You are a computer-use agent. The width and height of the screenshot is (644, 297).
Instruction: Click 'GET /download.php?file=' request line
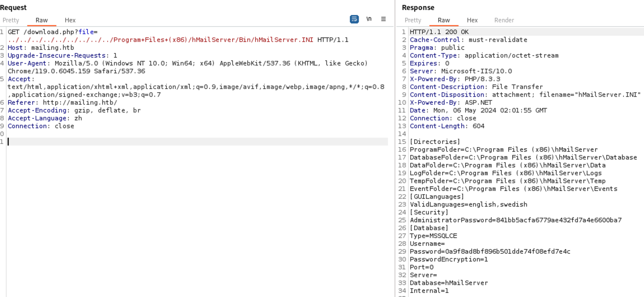tap(52, 32)
